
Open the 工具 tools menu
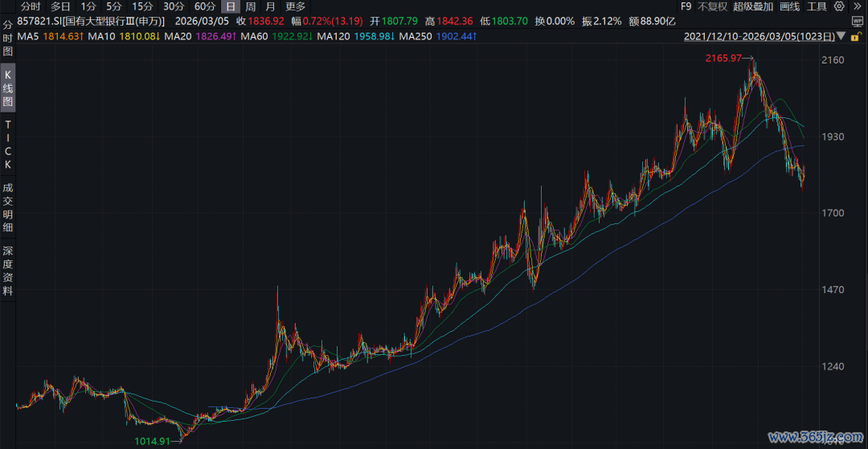[817, 6]
